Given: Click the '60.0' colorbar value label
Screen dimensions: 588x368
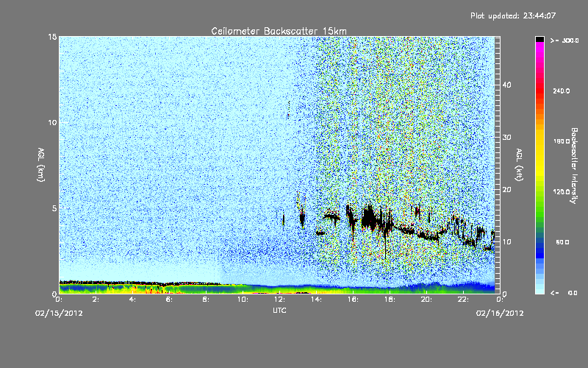Looking at the screenshot, I should pos(562,242).
